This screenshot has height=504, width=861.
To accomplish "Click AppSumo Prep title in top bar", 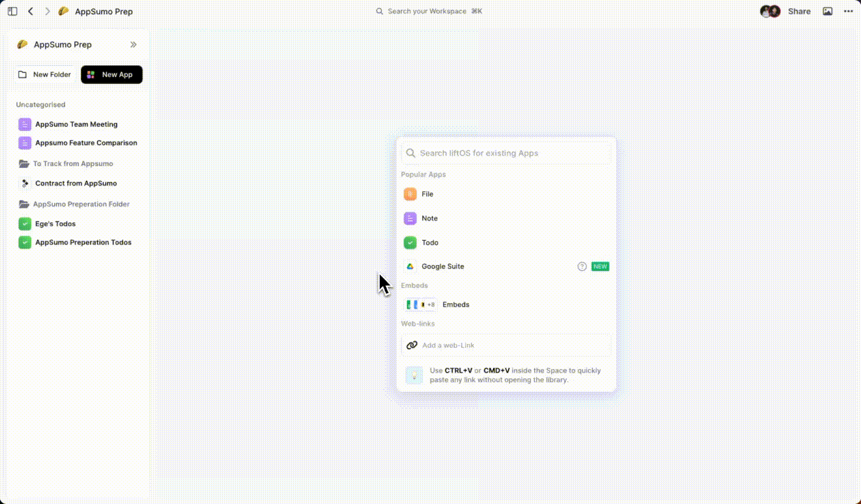I will [x=104, y=11].
